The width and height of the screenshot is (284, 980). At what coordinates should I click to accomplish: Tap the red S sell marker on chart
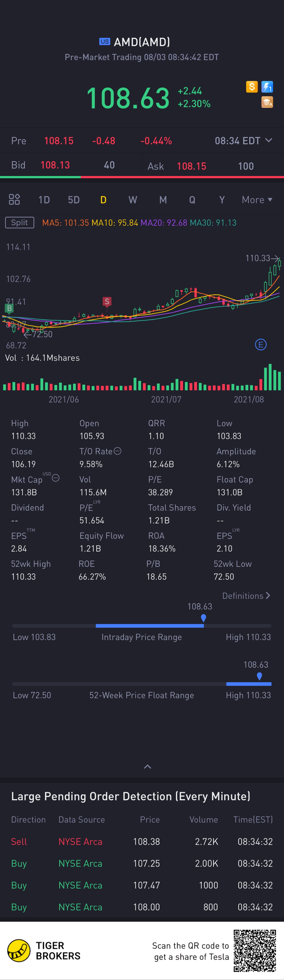pos(107,302)
